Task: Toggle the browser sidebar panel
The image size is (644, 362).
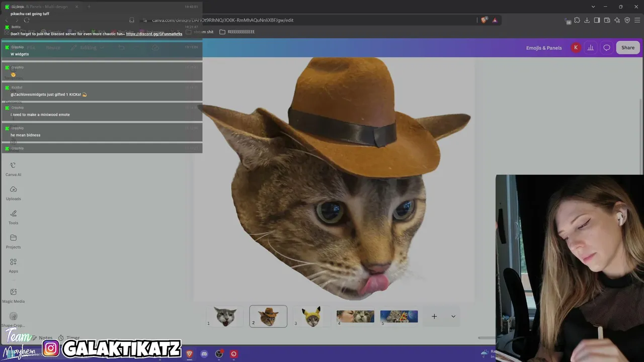Action: 597,20
